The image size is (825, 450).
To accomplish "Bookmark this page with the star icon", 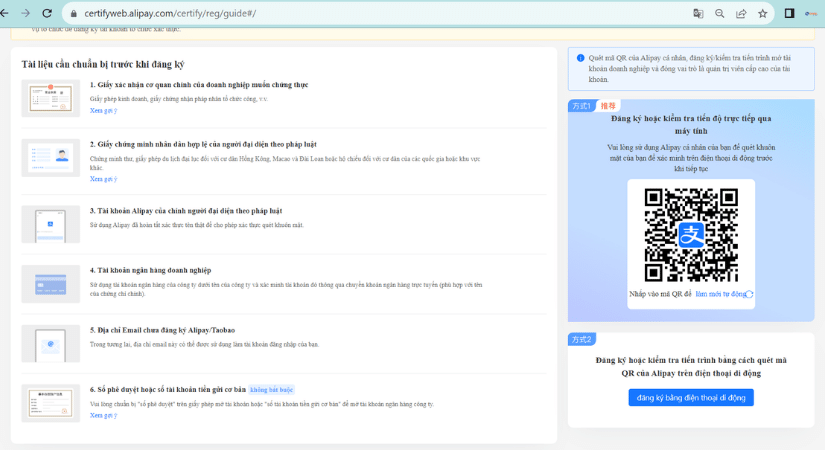I will [762, 14].
